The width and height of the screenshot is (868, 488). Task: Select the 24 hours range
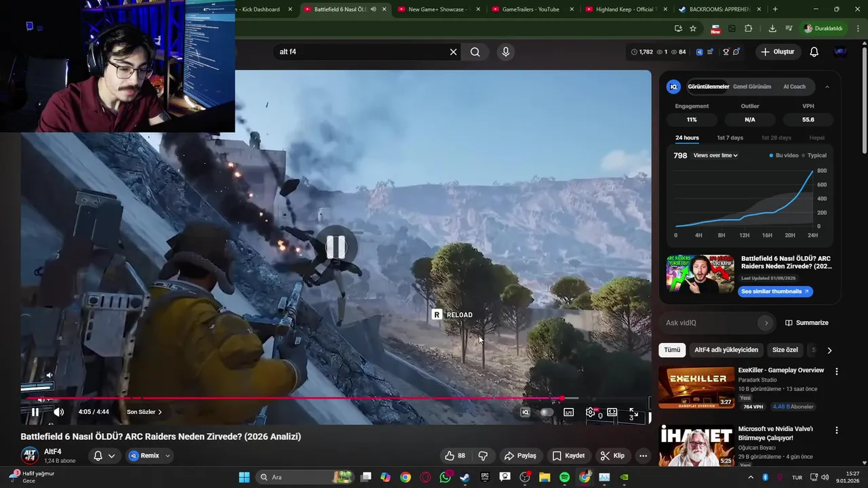[687, 138]
